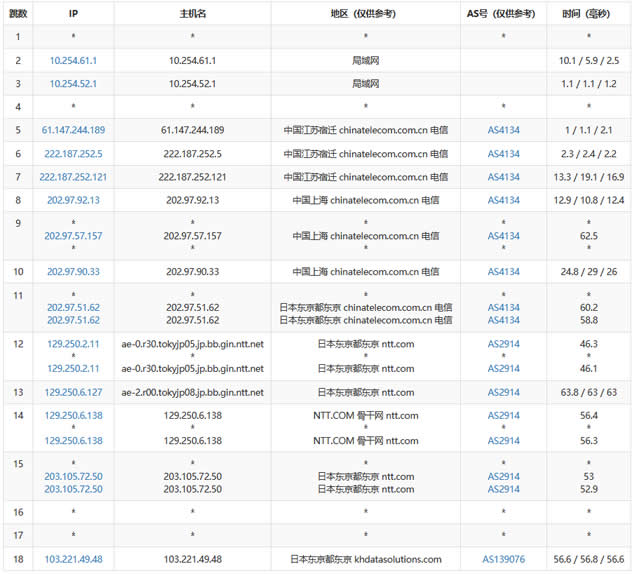Viewport: 637px width, 574px height.
Task: Open the blue 103.221.49.48 IP link
Action: click(73, 559)
